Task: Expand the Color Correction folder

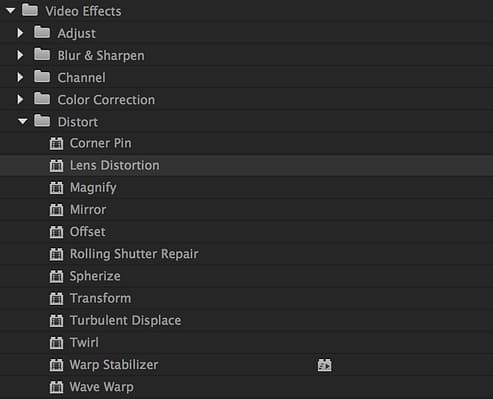Action: pos(20,99)
